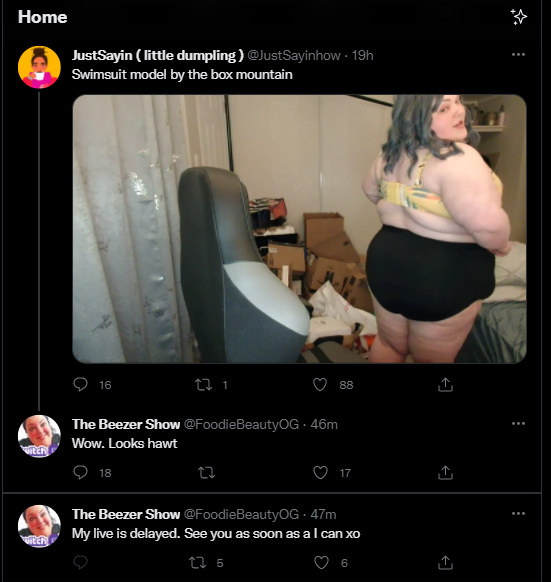The image size is (551, 582).
Task: Open more options on JustSayin tweet
Action: pos(518,55)
